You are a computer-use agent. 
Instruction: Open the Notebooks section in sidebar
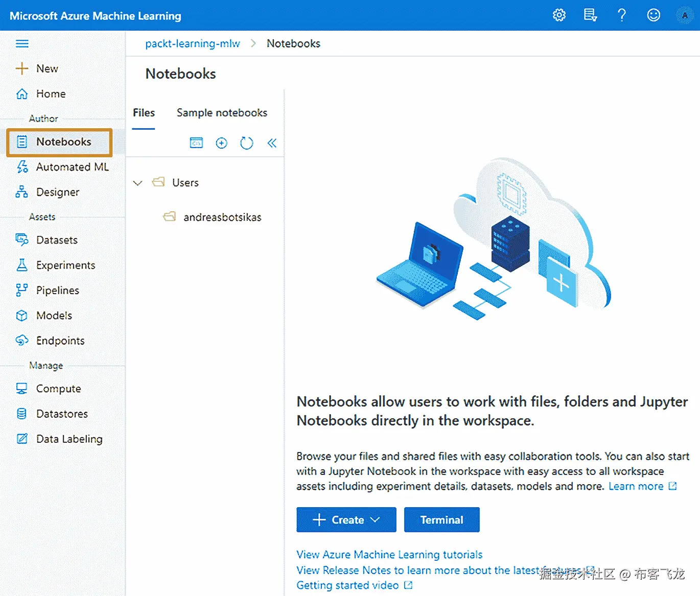pos(63,142)
